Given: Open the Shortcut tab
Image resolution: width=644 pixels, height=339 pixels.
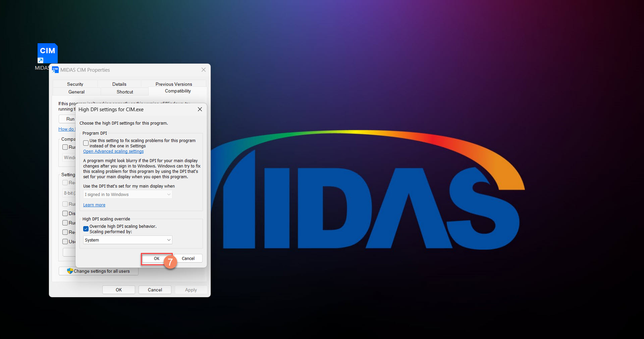Looking at the screenshot, I should click(x=125, y=92).
